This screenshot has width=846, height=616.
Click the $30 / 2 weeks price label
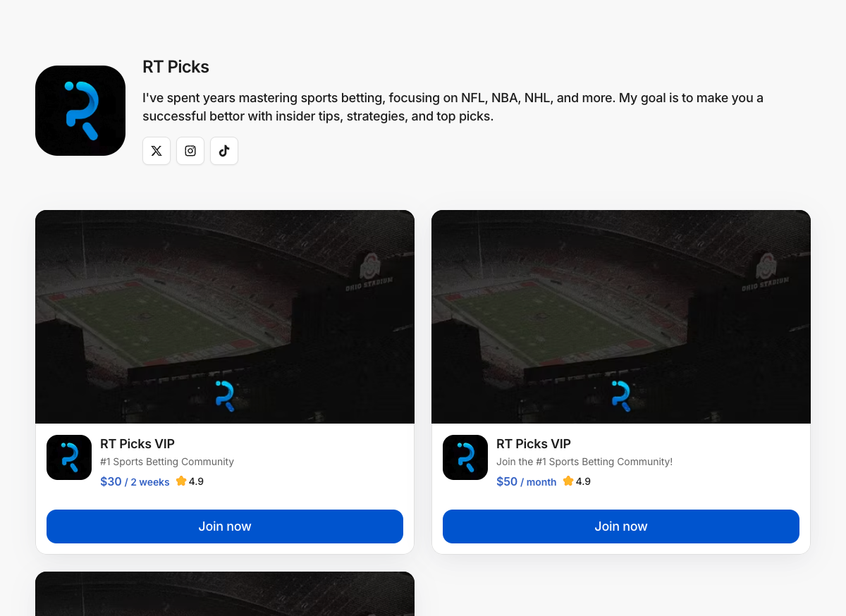[135, 482]
